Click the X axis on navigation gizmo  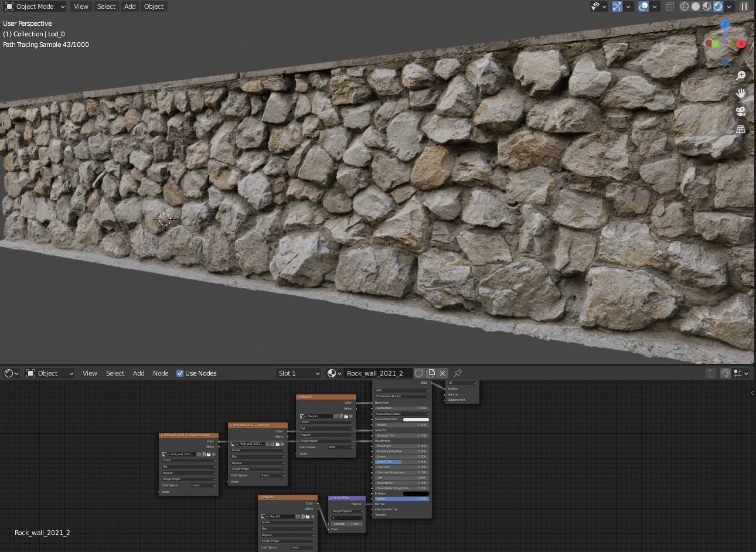coord(741,43)
